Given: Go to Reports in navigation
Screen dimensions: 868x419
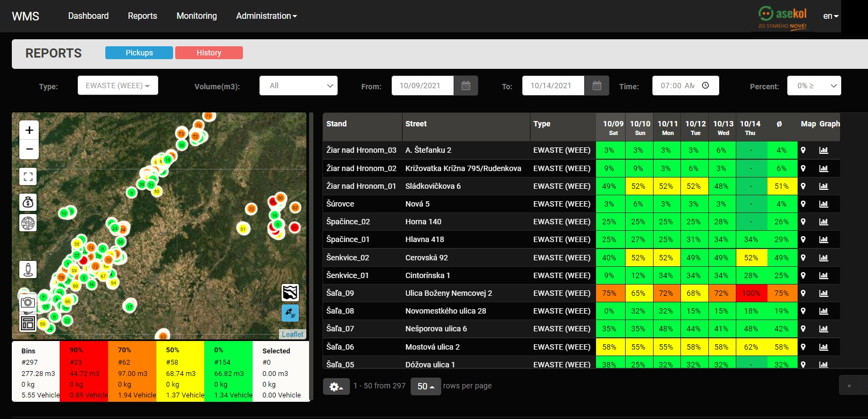Looking at the screenshot, I should click(142, 16).
